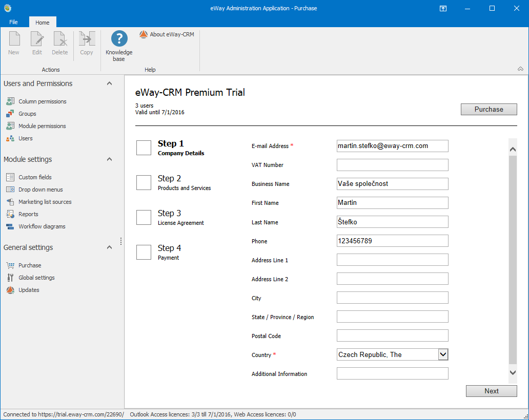Check the Step 1 Company Details box
The width and height of the screenshot is (529, 420).
pos(144,148)
